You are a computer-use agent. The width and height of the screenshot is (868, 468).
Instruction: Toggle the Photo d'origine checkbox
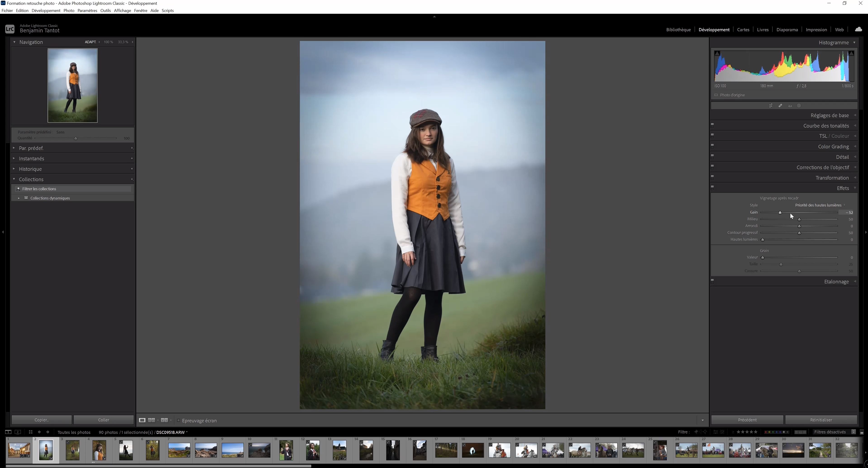tap(716, 95)
